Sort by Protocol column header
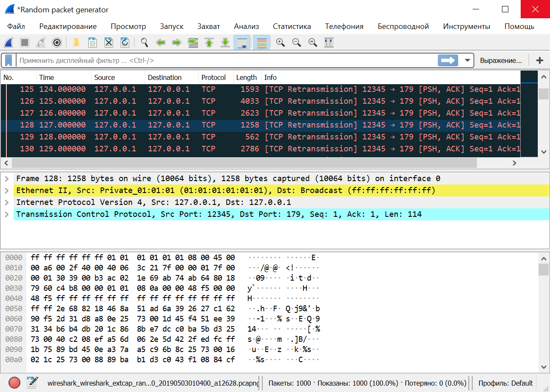This screenshot has height=392, width=550. [x=216, y=77]
